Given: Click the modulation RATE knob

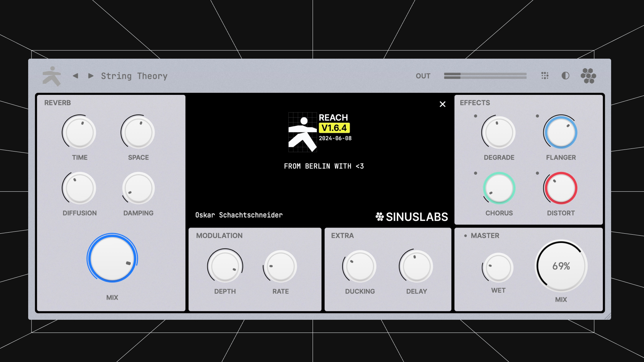Looking at the screenshot, I should (x=280, y=266).
